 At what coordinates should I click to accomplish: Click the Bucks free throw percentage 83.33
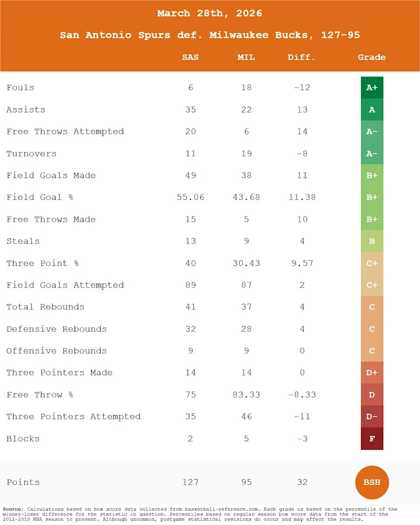(x=246, y=395)
